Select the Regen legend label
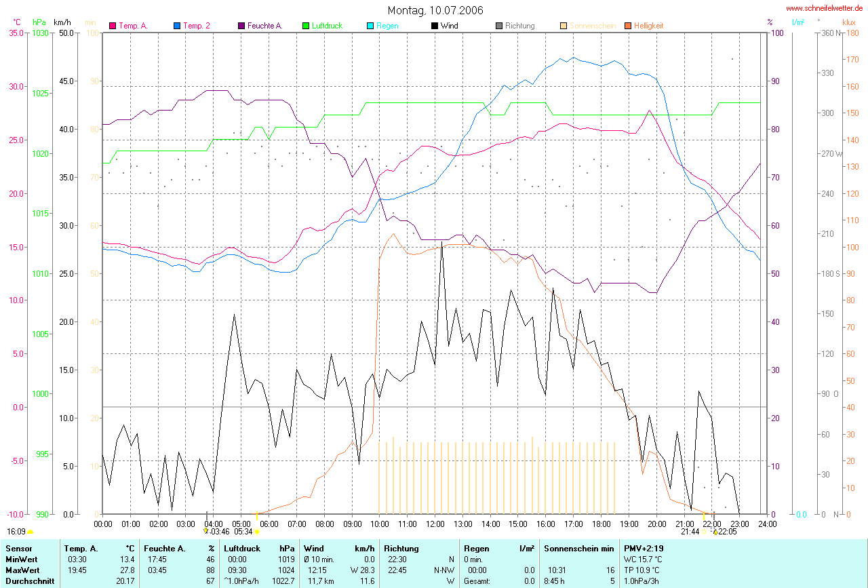This screenshot has width=868, height=588. [387, 26]
